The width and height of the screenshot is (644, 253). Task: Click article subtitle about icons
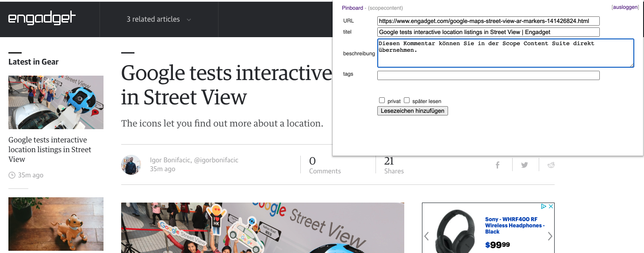click(x=222, y=123)
